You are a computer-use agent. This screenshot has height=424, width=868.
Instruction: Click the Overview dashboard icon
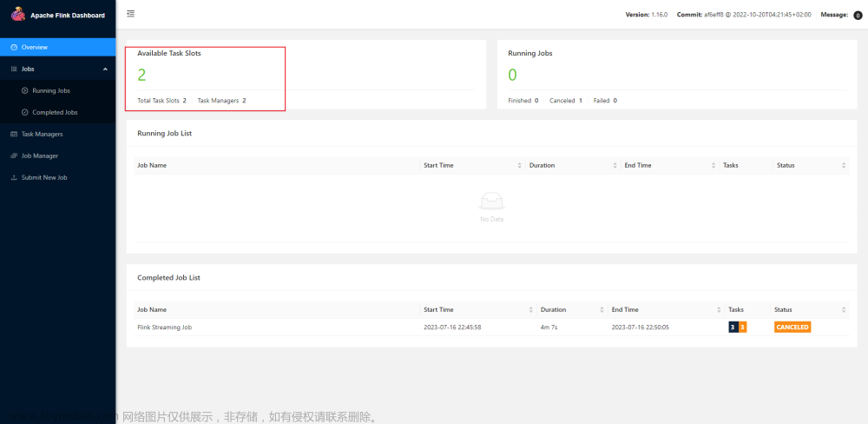(x=14, y=47)
